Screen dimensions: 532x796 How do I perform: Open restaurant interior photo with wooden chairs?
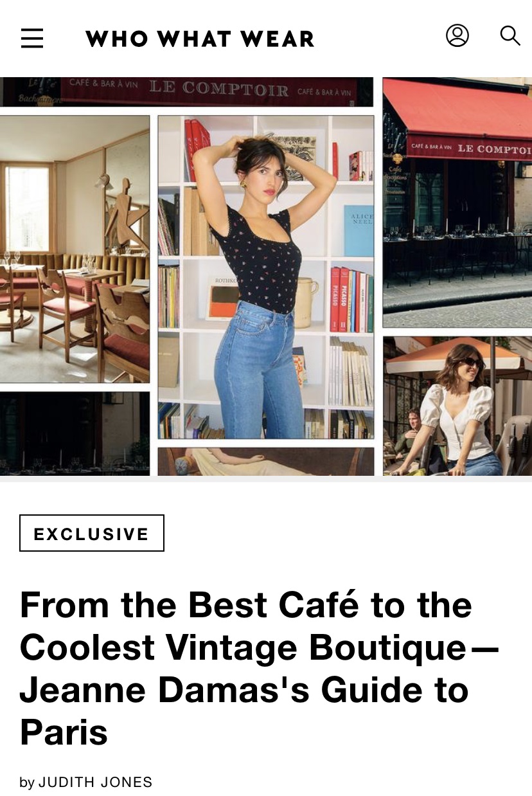pos(75,249)
